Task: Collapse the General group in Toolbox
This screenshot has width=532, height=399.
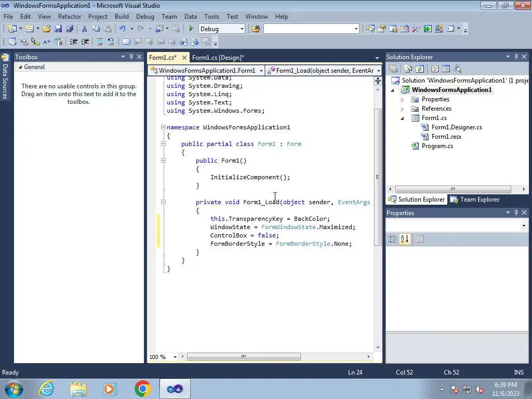Action: [20, 67]
